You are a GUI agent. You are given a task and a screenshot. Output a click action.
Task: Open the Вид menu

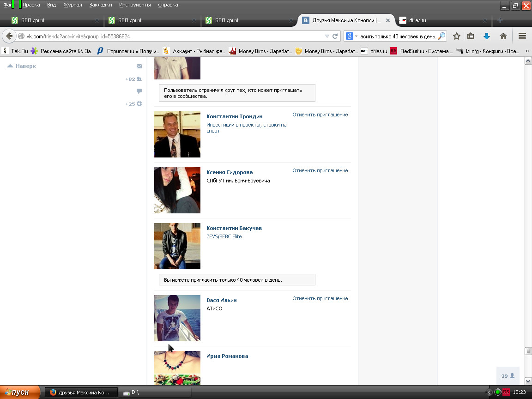(x=52, y=5)
